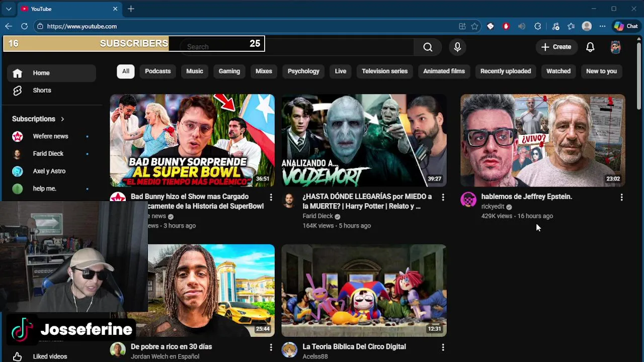View site information padlock icon

pyautogui.click(x=40, y=26)
